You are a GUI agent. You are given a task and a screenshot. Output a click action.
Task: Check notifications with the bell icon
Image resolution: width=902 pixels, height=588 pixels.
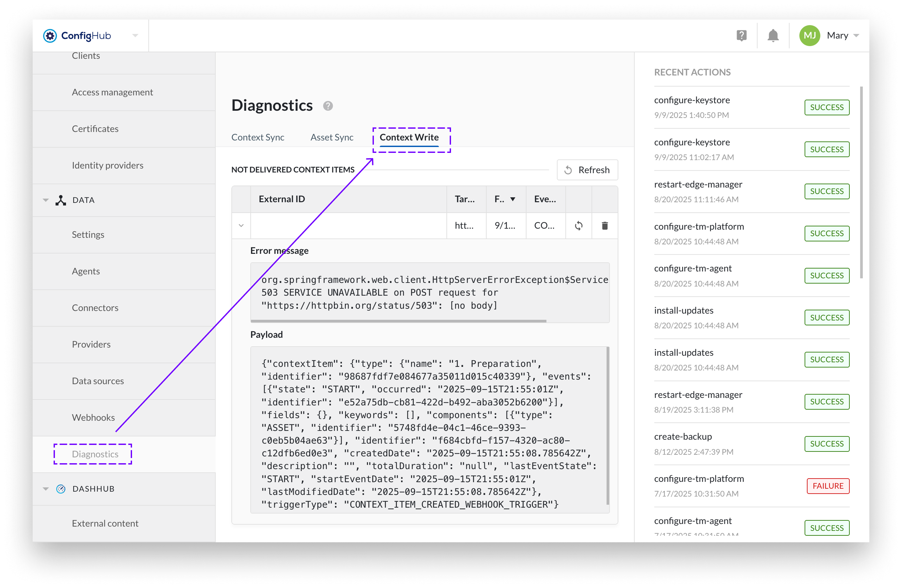tap(773, 35)
